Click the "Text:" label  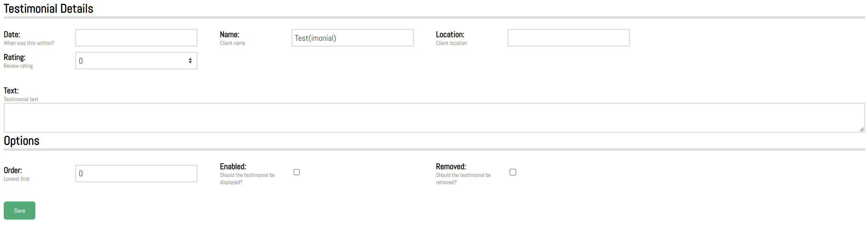coord(11,91)
